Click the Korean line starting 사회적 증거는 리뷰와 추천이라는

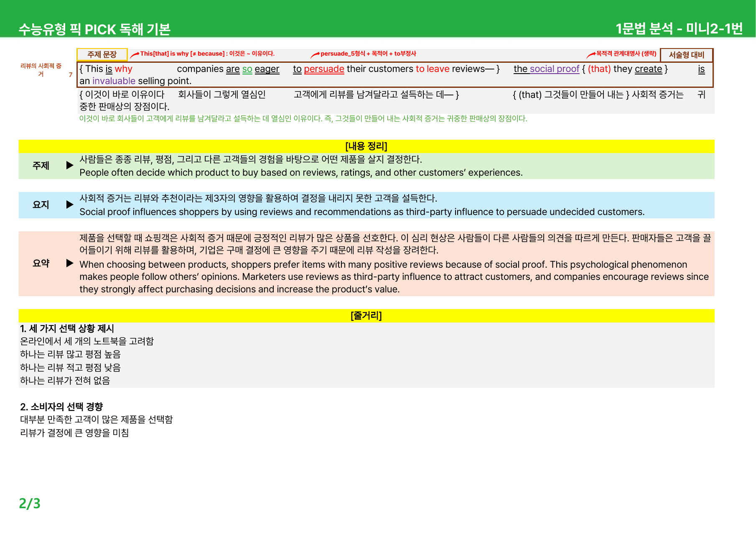pos(258,198)
